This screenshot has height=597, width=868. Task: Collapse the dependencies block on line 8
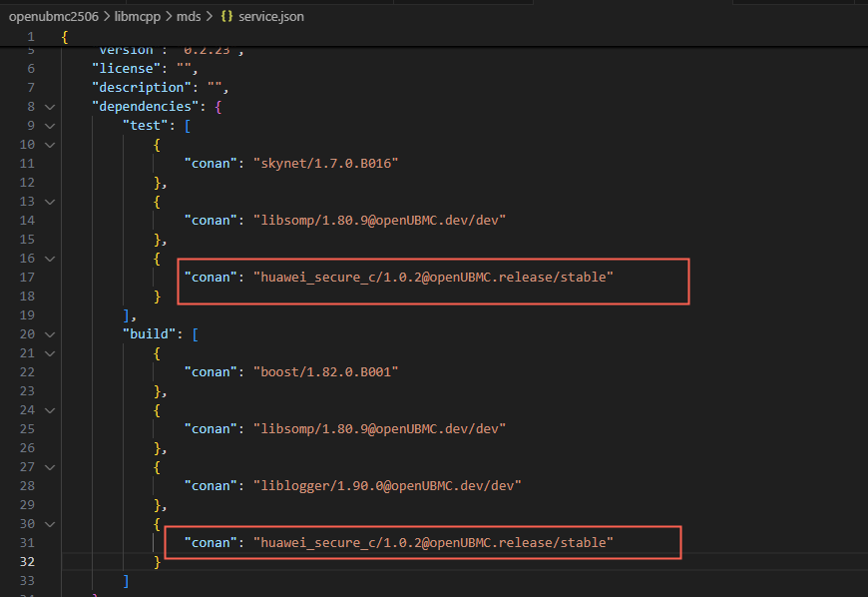(50, 107)
